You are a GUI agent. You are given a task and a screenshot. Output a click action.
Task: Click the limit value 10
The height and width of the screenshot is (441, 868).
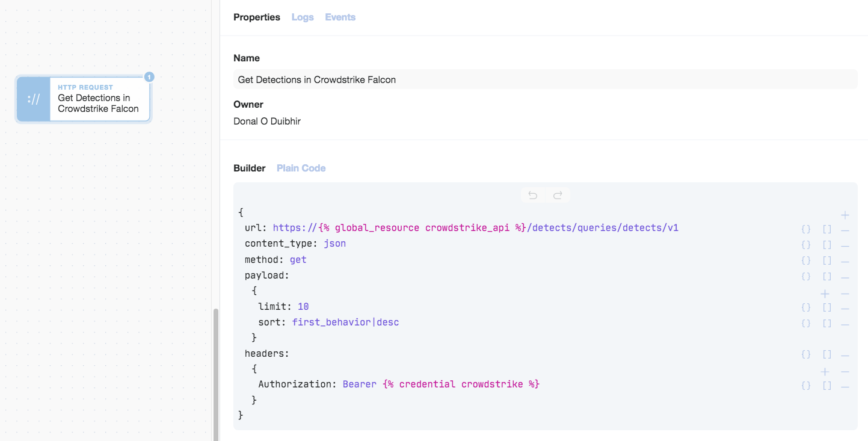coord(303,306)
